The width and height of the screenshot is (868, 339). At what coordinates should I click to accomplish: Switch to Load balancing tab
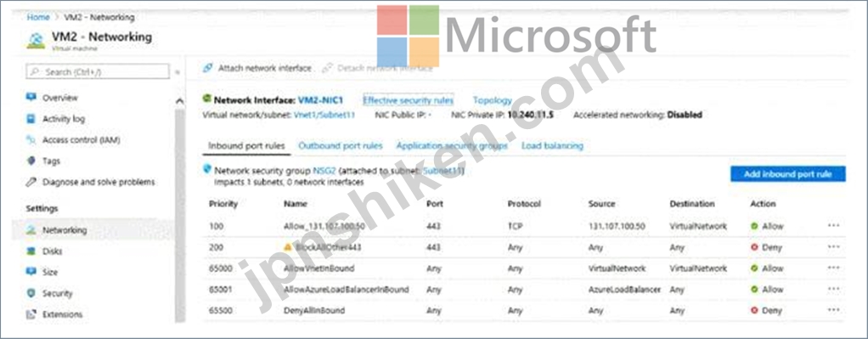[x=552, y=145]
